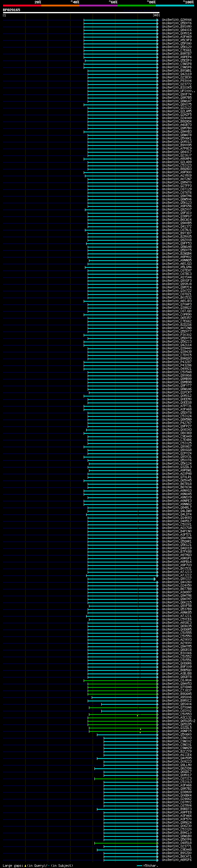197x868 pixels.
Task: Open hit UniRef100_A3FA69
Action: tap(177, 37)
